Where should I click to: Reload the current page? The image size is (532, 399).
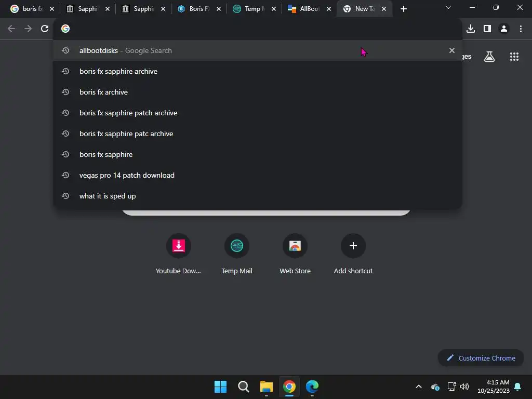(x=45, y=29)
